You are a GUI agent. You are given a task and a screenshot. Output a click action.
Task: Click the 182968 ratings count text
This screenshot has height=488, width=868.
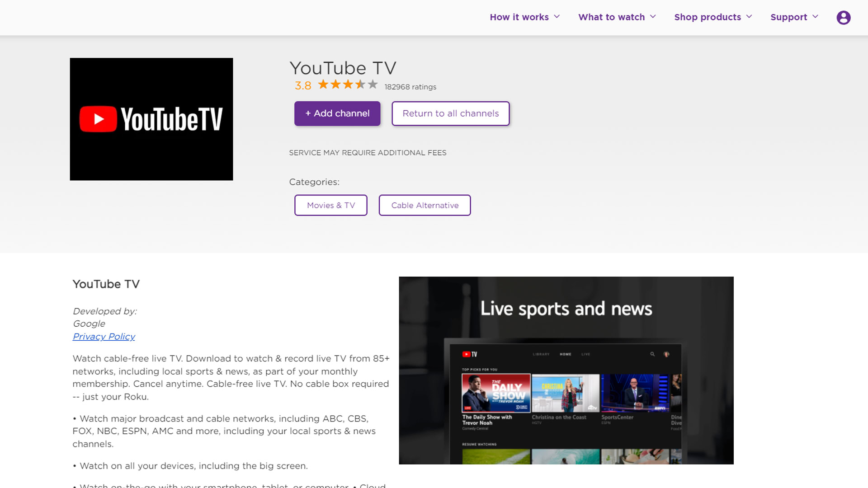pos(410,87)
